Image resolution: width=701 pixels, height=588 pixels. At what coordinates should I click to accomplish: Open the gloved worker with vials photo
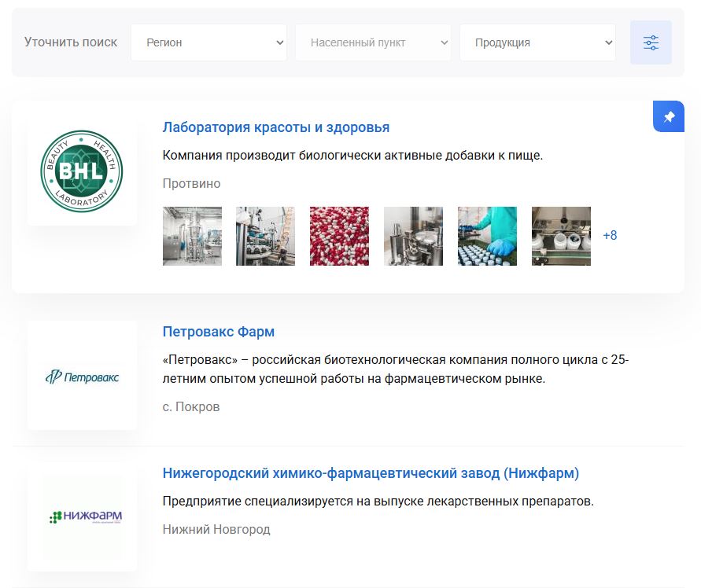click(487, 235)
